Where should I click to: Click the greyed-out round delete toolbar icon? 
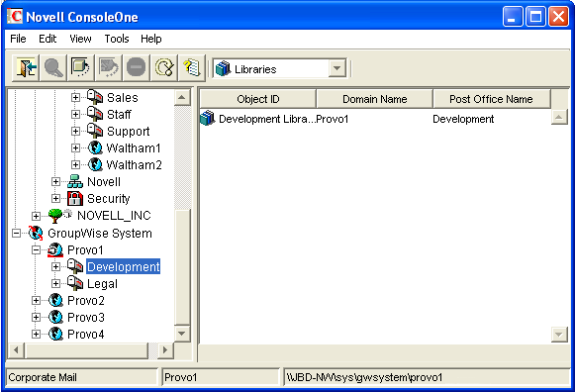tap(136, 68)
